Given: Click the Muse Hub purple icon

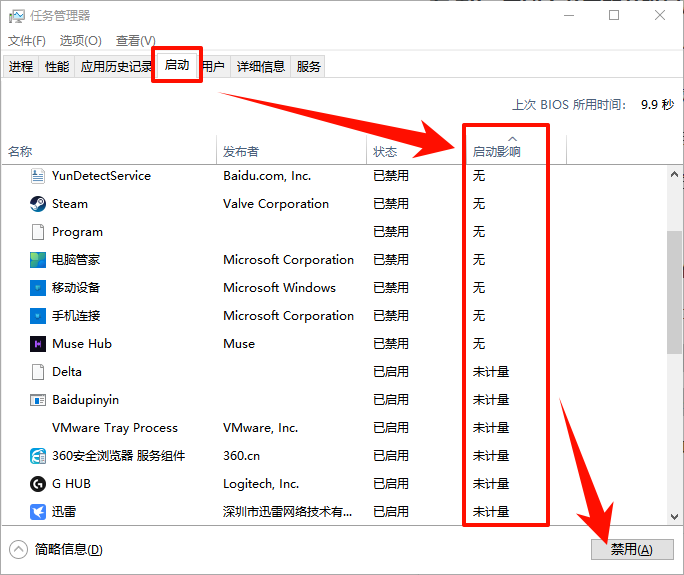Looking at the screenshot, I should coord(38,344).
